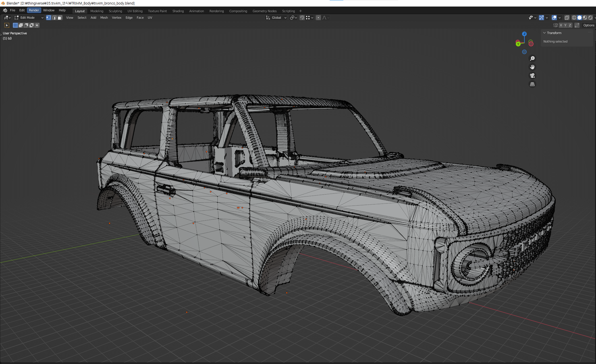The height and width of the screenshot is (364, 596).
Task: Collapse the Transform panel
Action: [545, 33]
